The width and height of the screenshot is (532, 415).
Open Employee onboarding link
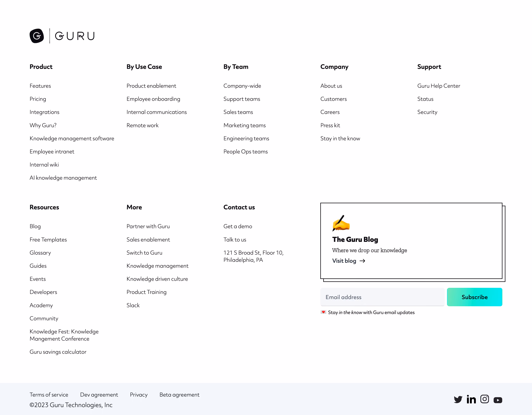tap(153, 99)
